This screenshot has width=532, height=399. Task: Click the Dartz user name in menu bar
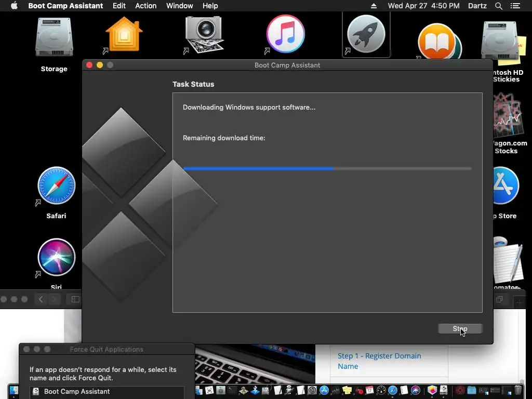point(477,6)
